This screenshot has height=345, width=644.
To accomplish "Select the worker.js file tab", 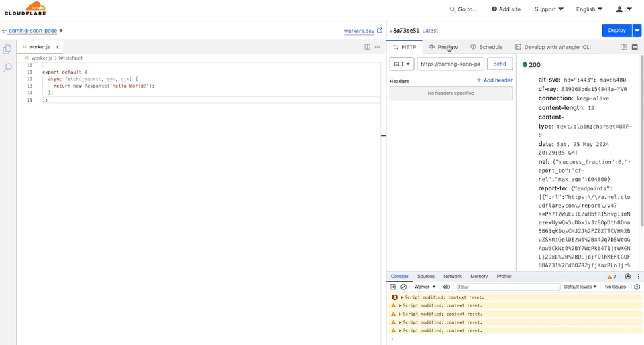I will (40, 47).
